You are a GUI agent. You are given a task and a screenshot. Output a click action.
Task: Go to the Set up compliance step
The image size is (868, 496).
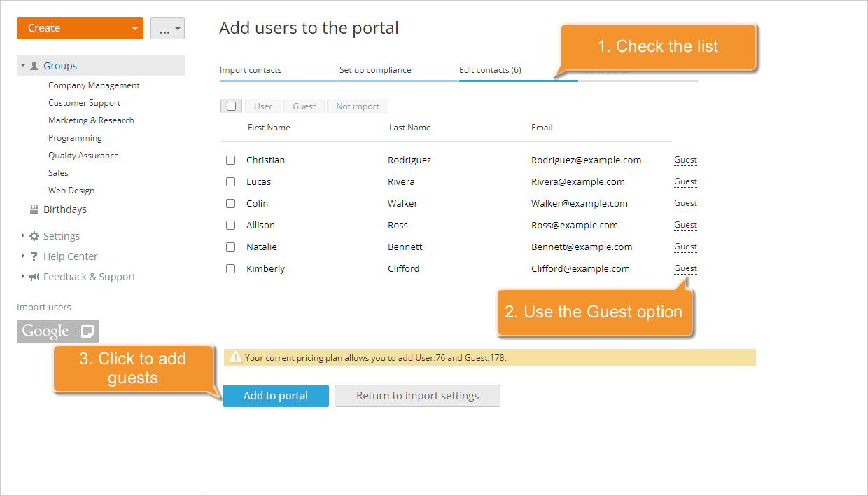click(x=375, y=70)
